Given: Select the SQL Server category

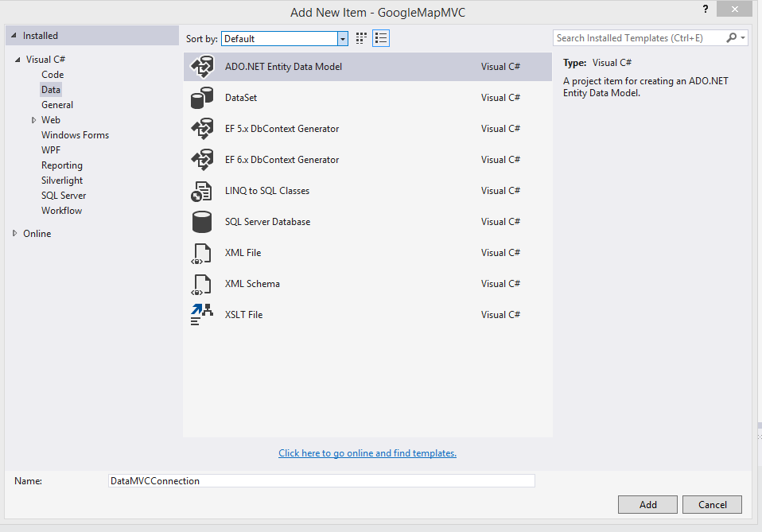Looking at the screenshot, I should 63,196.
